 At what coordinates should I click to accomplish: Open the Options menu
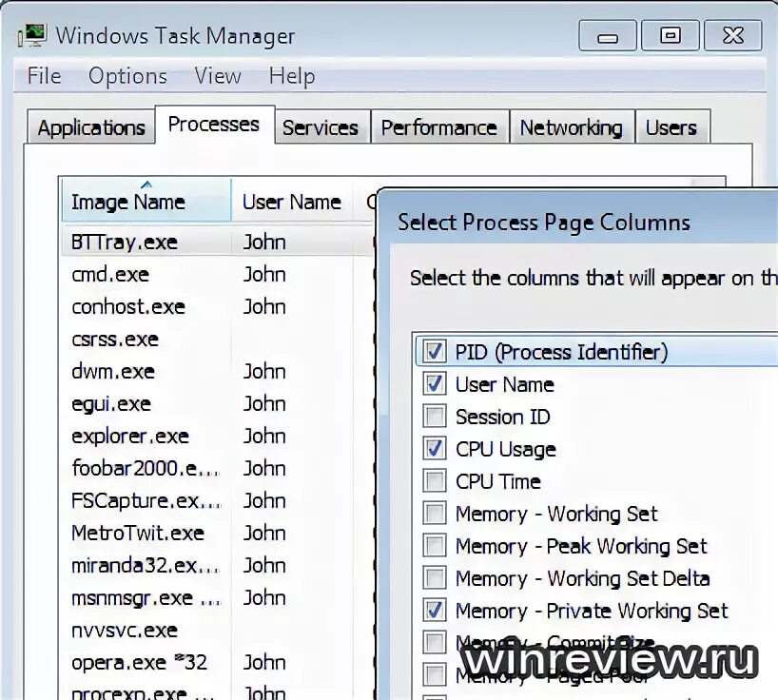127,76
